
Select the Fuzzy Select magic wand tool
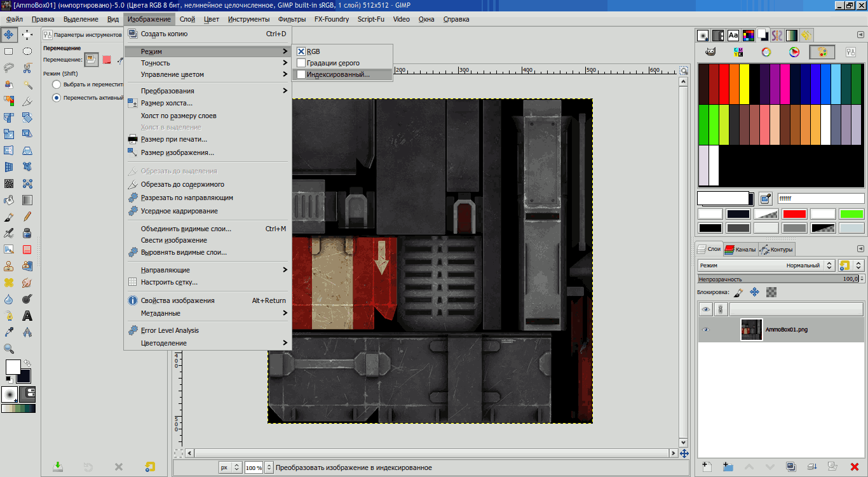27,84
